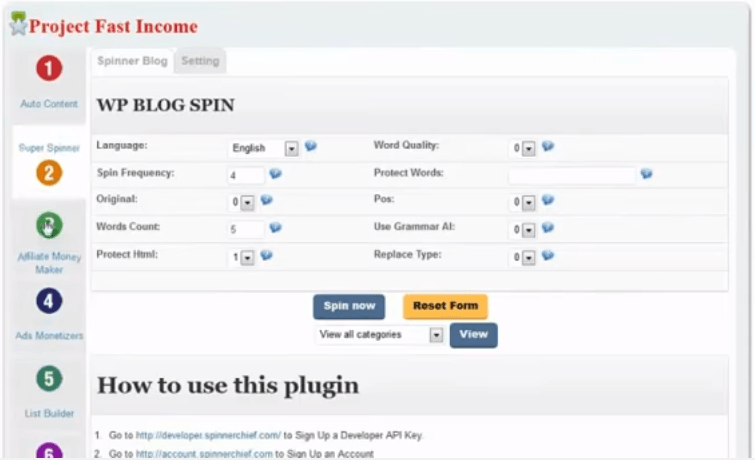Click the help bubble next to Protect Html
Screen dimensions: 755x460
tap(267, 255)
